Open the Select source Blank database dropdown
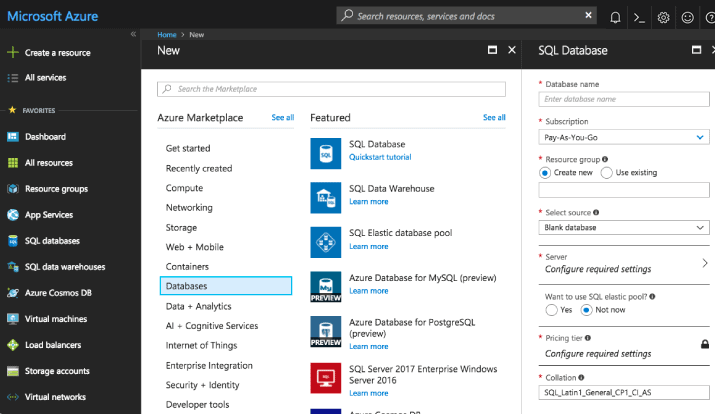The image size is (715, 420). pos(624,228)
